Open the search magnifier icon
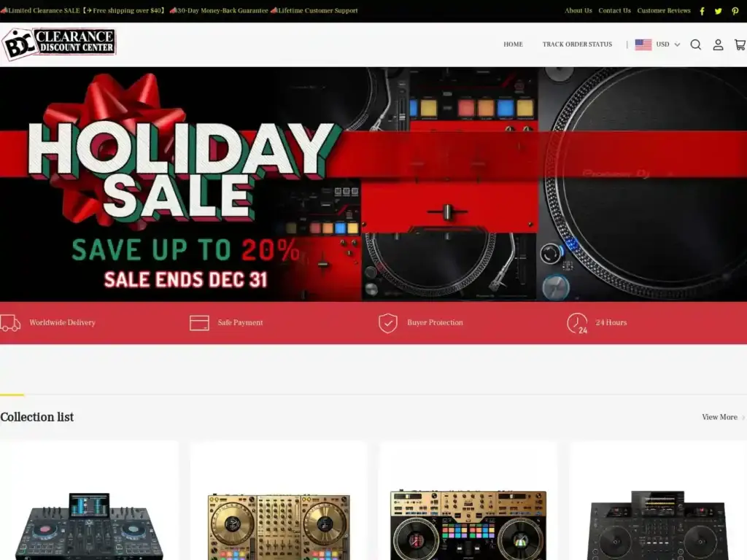Viewport: 747px width, 560px height. coord(695,44)
